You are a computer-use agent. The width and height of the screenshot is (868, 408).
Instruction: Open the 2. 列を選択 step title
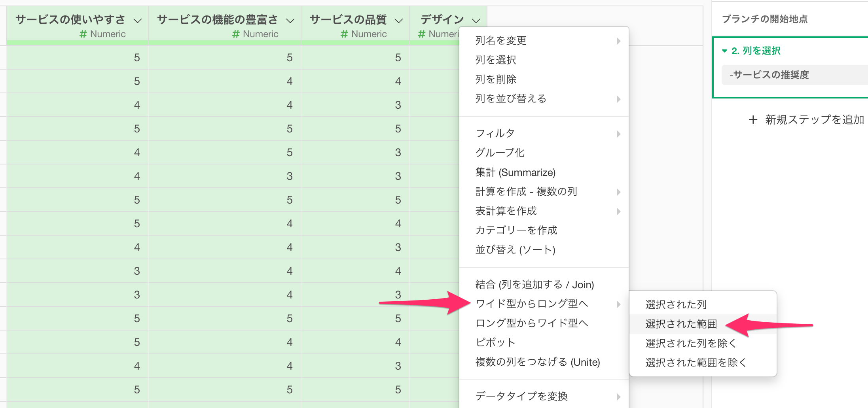756,51
